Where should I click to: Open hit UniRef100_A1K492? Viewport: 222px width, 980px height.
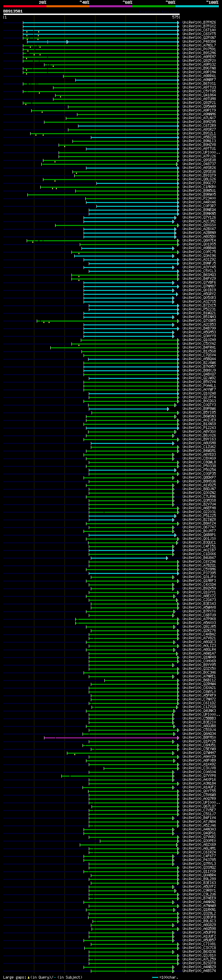(x=199, y=764)
